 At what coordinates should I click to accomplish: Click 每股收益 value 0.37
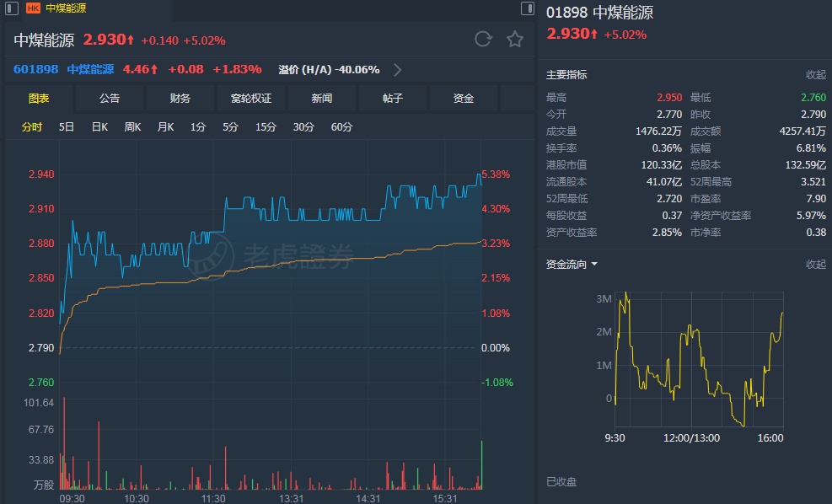672,216
